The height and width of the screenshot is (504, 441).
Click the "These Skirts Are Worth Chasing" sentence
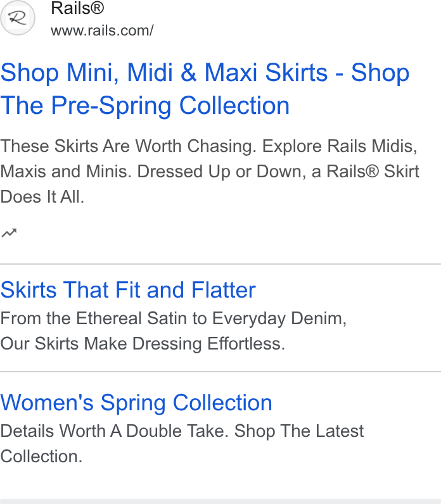point(129,146)
